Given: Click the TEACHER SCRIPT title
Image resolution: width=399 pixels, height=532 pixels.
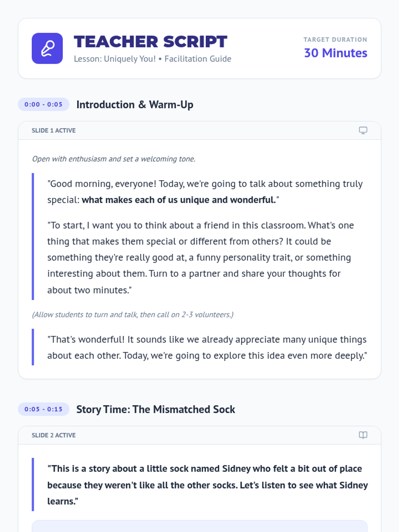Looking at the screenshot, I should [x=150, y=42].
